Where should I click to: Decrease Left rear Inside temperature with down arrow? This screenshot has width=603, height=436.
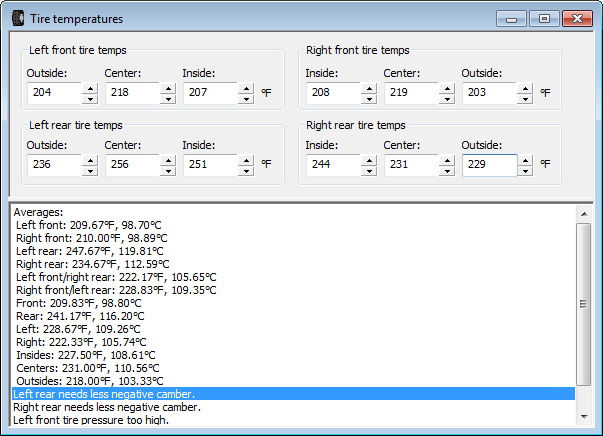246,171
